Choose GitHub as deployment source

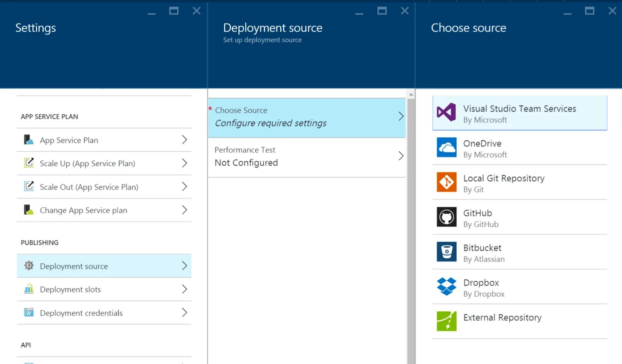[x=520, y=217]
